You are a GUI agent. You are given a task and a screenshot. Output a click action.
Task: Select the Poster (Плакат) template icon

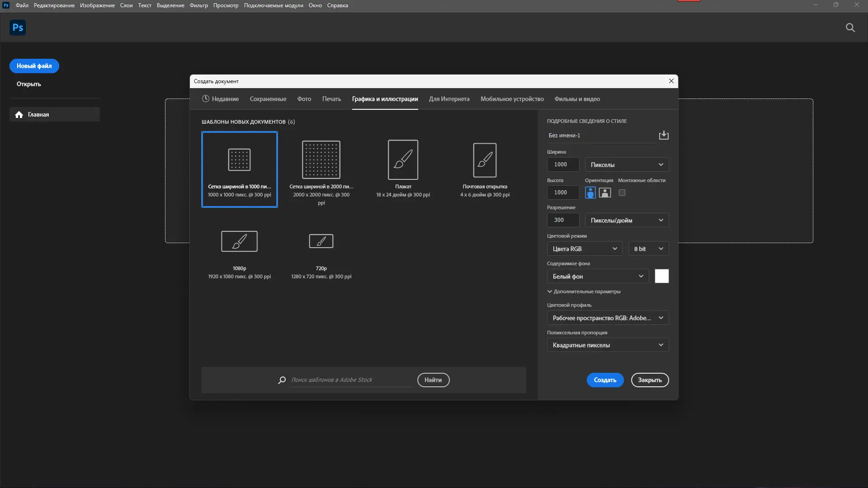pos(403,160)
